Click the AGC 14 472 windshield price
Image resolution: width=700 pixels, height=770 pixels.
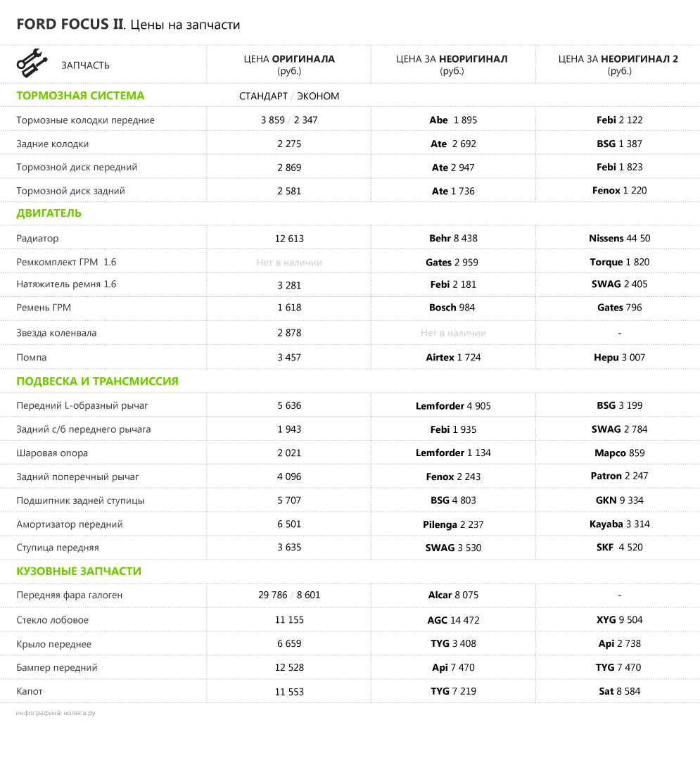click(x=453, y=620)
